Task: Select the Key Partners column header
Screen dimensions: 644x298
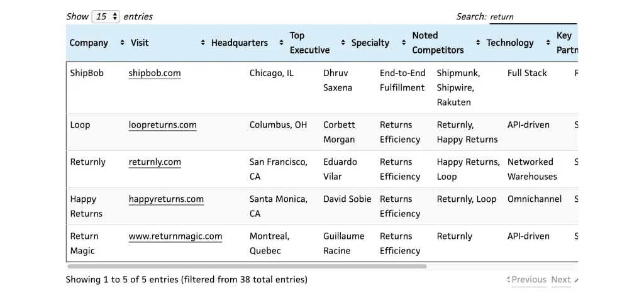Action: pyautogui.click(x=567, y=43)
